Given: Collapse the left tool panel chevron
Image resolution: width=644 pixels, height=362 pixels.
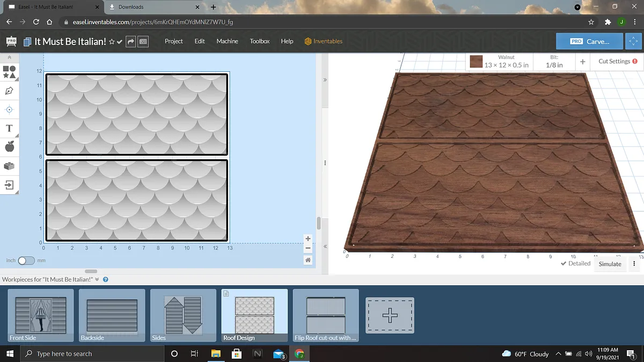Looking at the screenshot, I should [x=9, y=57].
